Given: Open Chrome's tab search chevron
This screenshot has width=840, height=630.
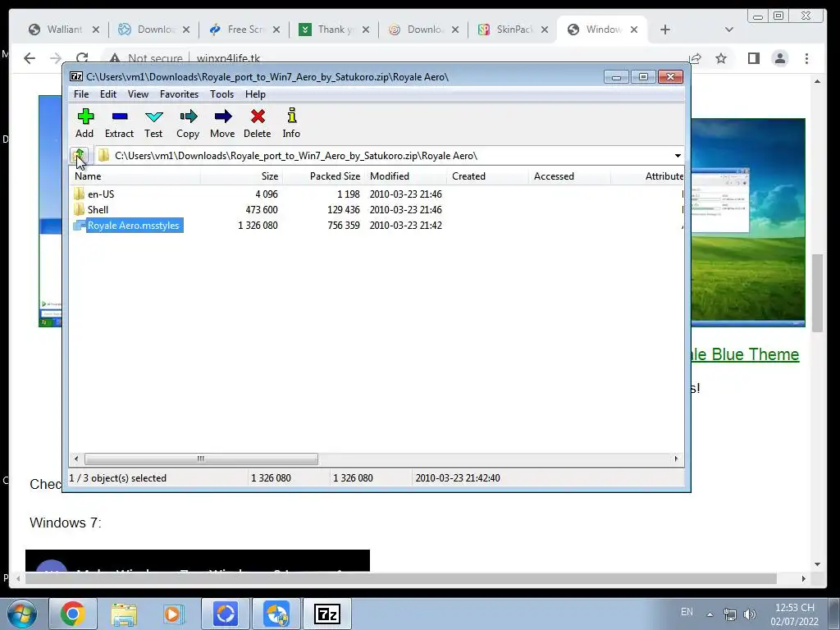Looking at the screenshot, I should pos(729,30).
